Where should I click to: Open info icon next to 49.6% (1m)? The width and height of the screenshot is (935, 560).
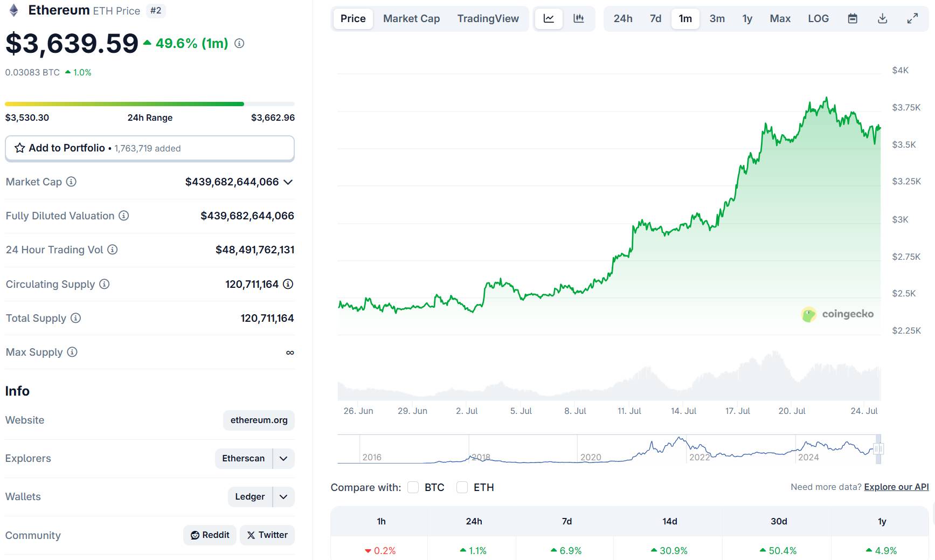click(239, 43)
